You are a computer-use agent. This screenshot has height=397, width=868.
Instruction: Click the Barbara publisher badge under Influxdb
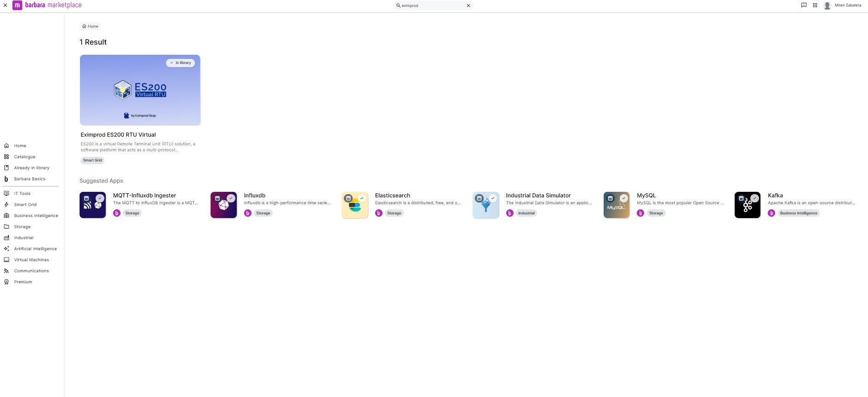coord(248,213)
